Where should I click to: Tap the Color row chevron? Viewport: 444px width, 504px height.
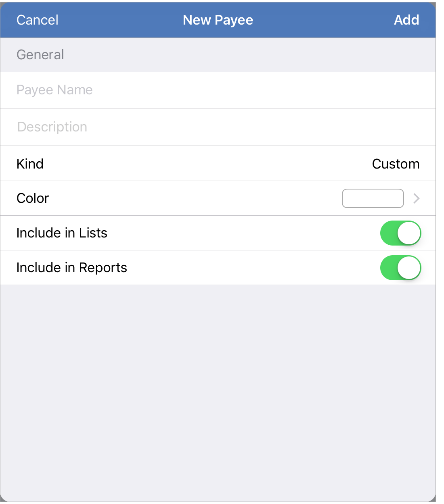(x=416, y=198)
